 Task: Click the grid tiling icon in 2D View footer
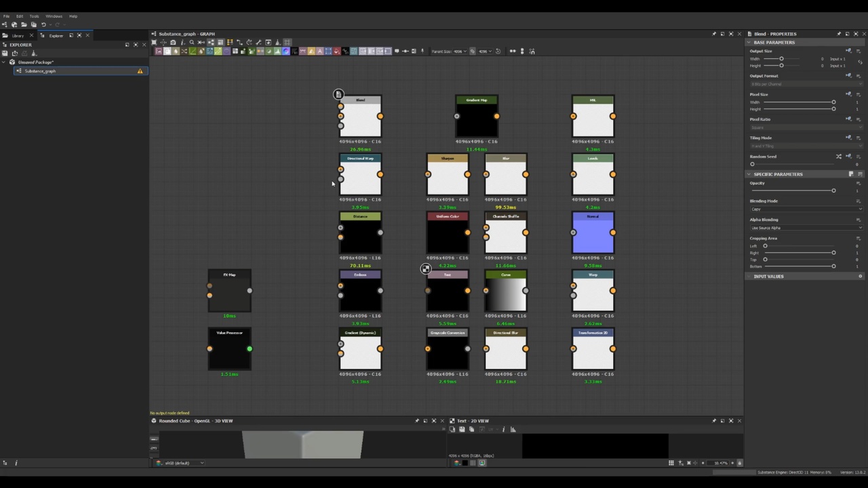671,463
